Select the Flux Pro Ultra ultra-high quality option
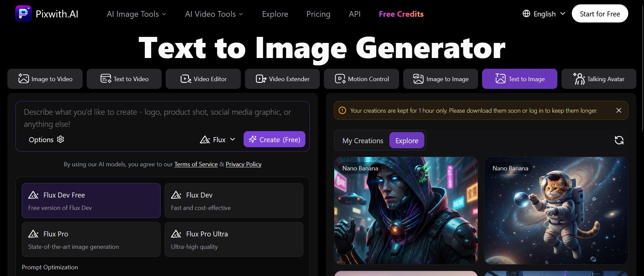Screen dimensions: 644x276 (234, 239)
